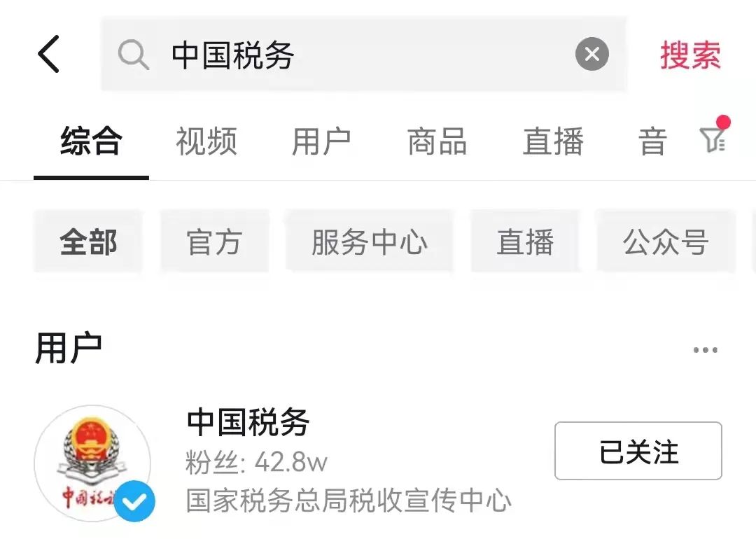Clear the search text with X icon
Viewport: 756px width, 539px height.
point(591,54)
